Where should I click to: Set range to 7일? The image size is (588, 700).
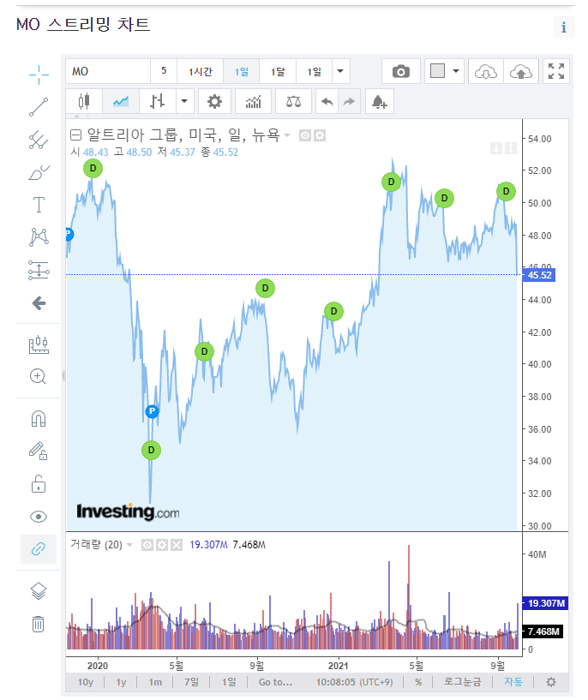click(191, 682)
